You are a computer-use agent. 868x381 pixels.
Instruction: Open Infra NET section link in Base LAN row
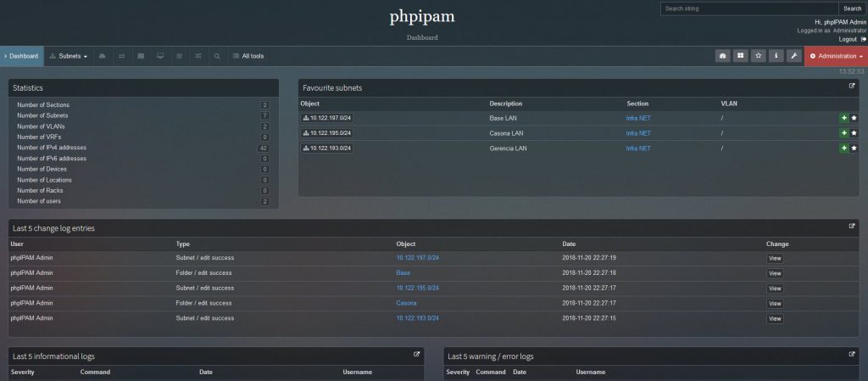[638, 118]
